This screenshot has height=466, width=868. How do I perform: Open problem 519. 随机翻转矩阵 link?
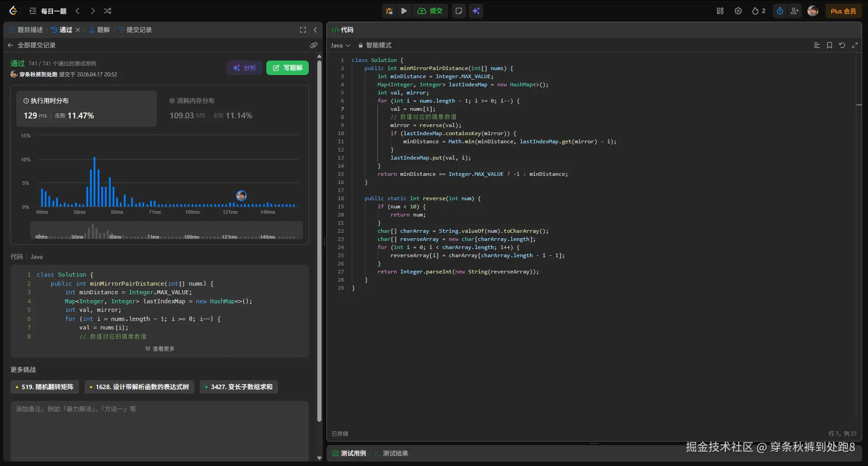click(x=44, y=387)
